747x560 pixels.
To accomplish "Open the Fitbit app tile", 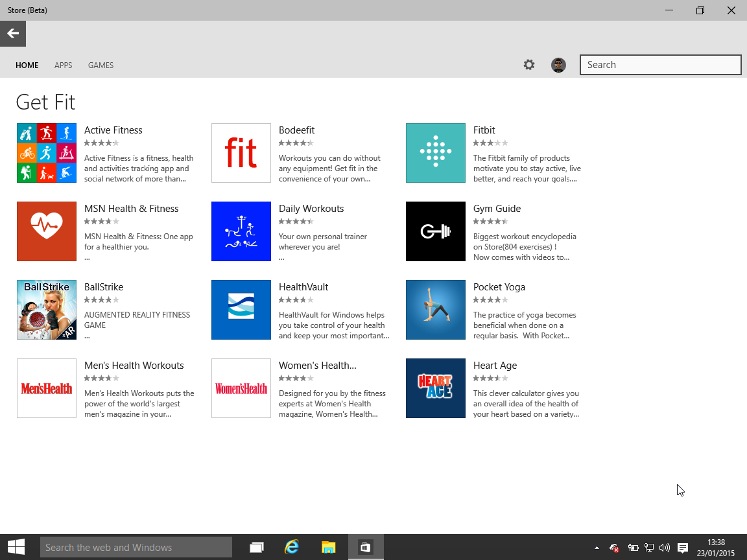I will click(x=435, y=153).
